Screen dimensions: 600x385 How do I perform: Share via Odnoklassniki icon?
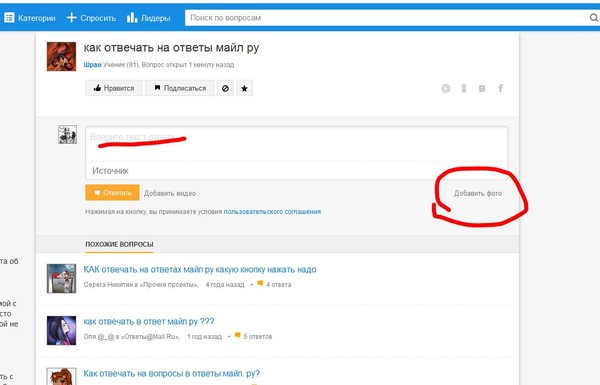464,88
